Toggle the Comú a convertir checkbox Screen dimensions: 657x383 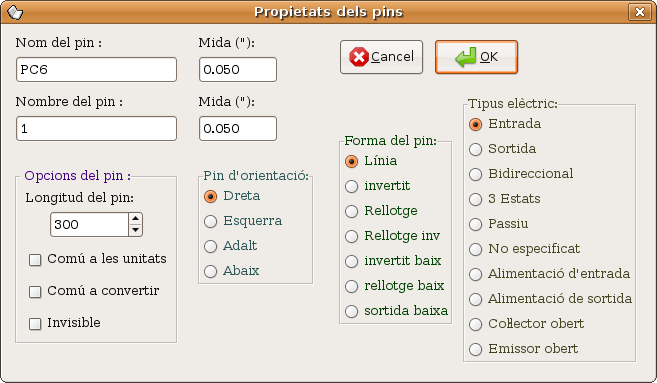tap(35, 292)
